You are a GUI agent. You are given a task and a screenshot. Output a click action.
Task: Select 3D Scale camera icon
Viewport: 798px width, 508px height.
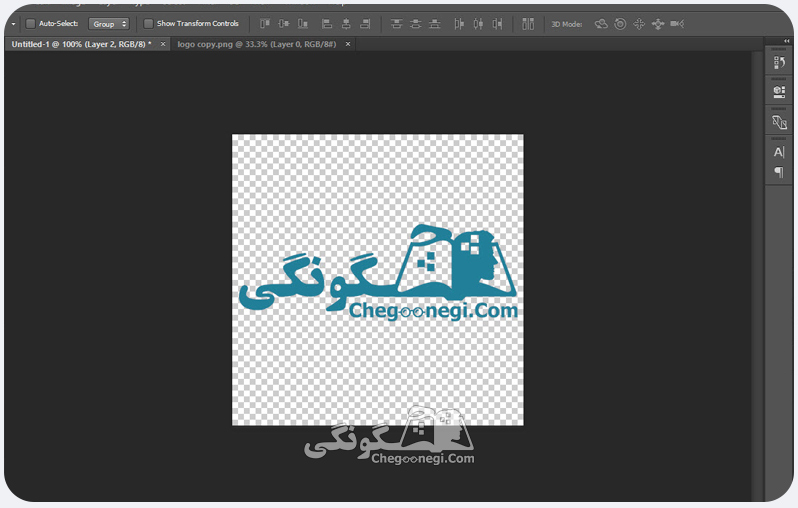tap(677, 23)
